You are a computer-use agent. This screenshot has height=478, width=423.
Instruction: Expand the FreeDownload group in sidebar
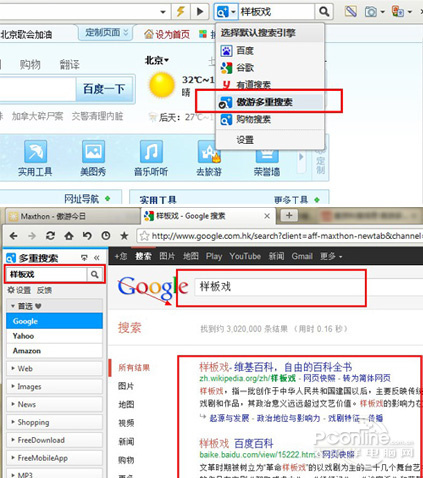click(x=54, y=440)
